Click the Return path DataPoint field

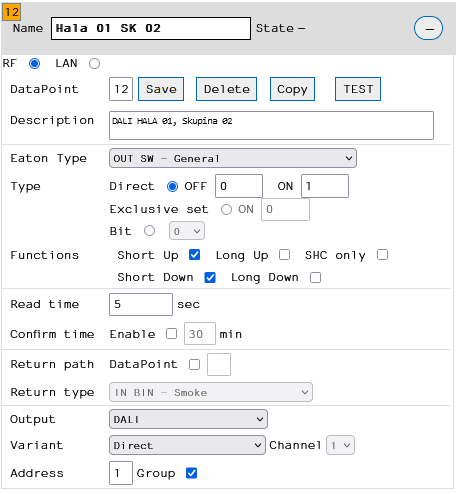tap(219, 365)
